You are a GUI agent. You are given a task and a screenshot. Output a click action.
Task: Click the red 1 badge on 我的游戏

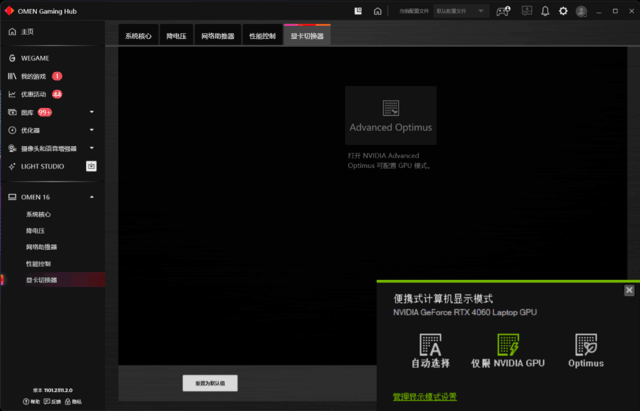(57, 76)
